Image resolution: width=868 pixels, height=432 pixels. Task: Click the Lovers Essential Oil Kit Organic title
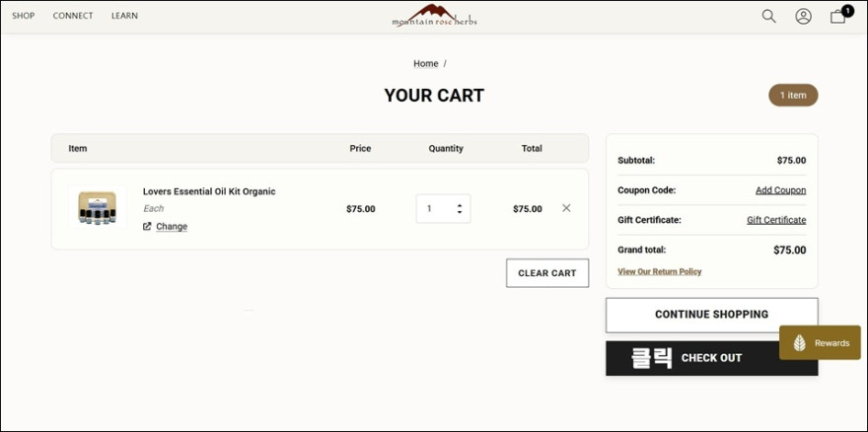209,191
